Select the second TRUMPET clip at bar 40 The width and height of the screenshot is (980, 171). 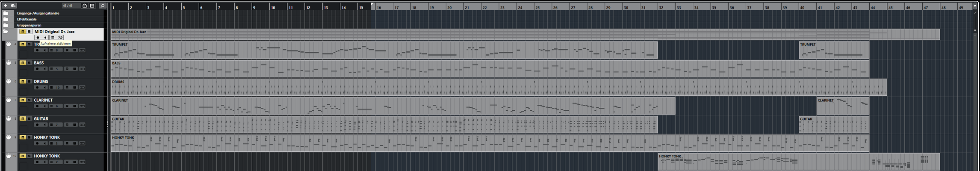point(834,50)
